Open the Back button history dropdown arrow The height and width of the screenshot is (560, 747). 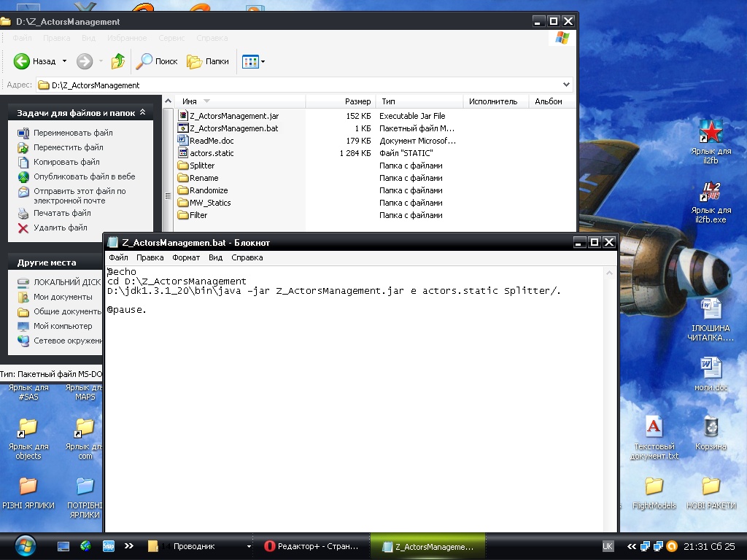coord(64,62)
